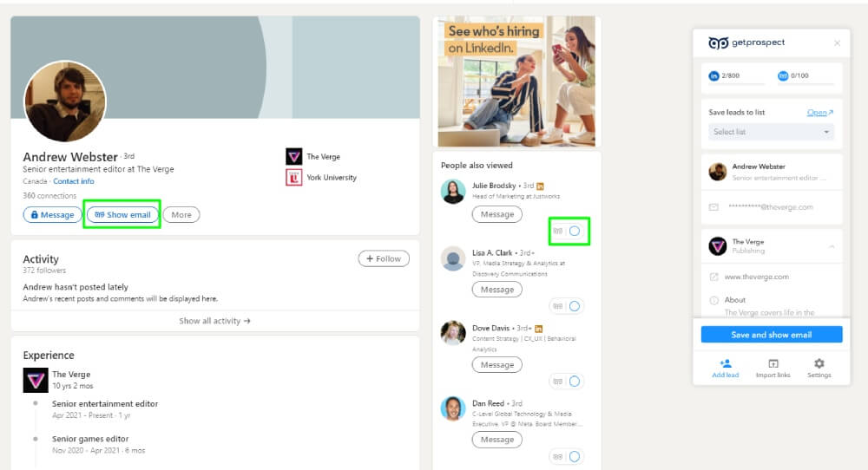Screen dimensions: 868x470
Task: Click LinkedIn premium badge beside Julie Brodsky
Action: [x=540, y=186]
